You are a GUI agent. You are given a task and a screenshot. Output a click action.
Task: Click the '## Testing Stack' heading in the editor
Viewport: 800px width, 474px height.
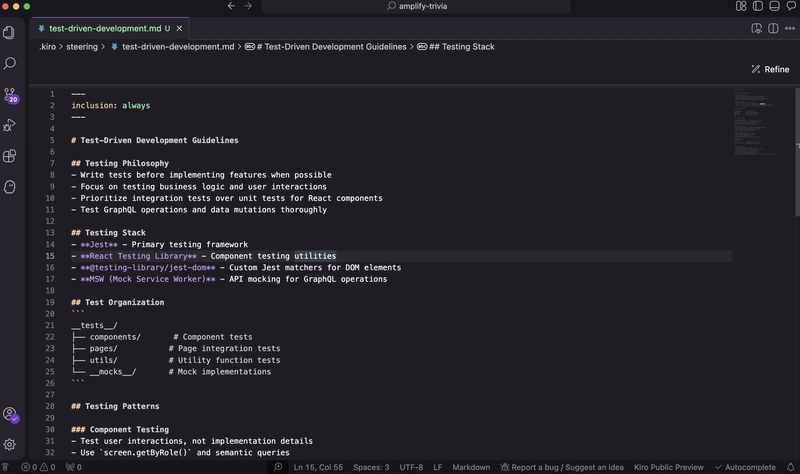point(108,233)
